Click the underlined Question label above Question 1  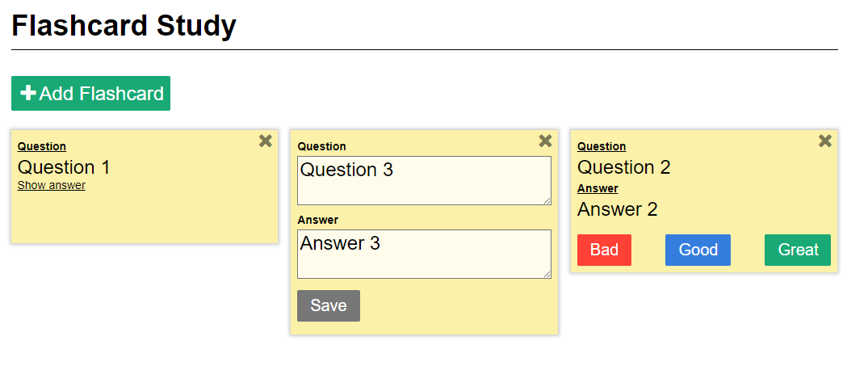point(41,146)
